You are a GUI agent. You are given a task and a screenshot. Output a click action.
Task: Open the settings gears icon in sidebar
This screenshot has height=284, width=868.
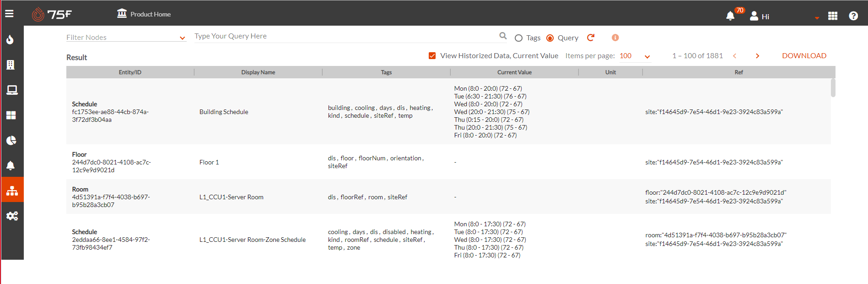coord(12,216)
